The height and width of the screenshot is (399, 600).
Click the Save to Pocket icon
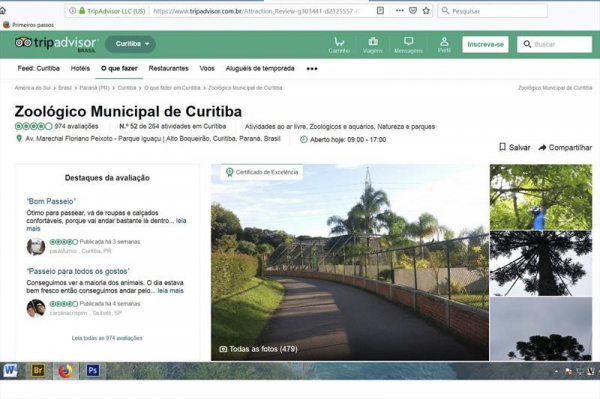[413, 11]
